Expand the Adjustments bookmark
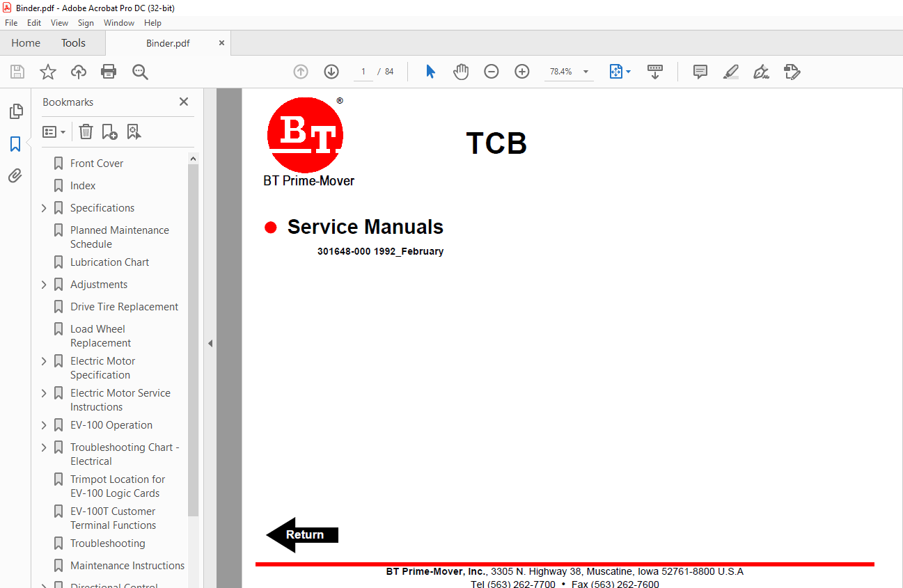Image resolution: width=903 pixels, height=588 pixels. tap(45, 285)
